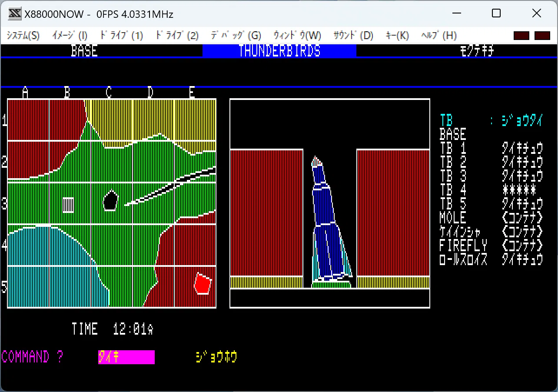Click map column label C

pos(109,93)
